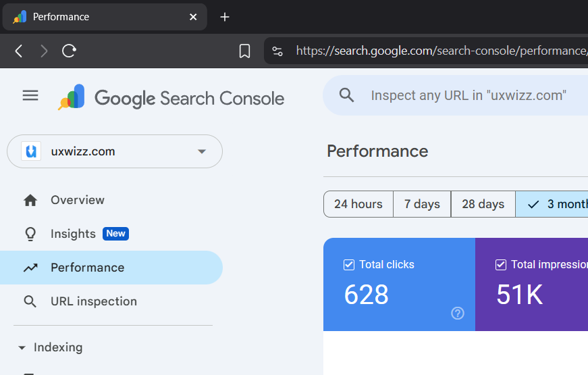588x375 pixels.
Task: Open the uxwizz.com property selector dropdown
Action: click(115, 151)
